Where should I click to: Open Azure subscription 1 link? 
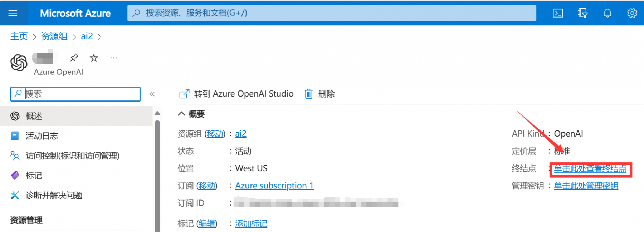coord(274,186)
